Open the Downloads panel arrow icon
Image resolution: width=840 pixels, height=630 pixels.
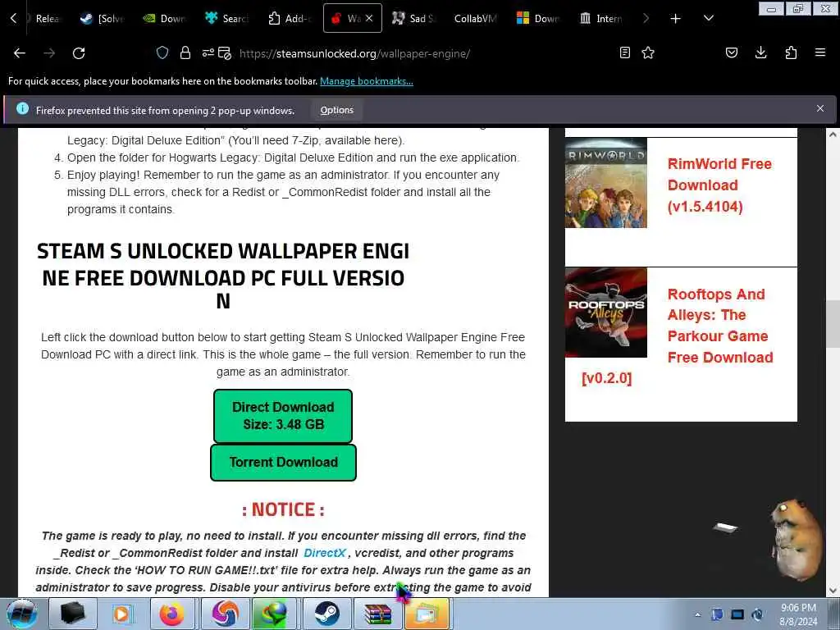pyautogui.click(x=760, y=52)
